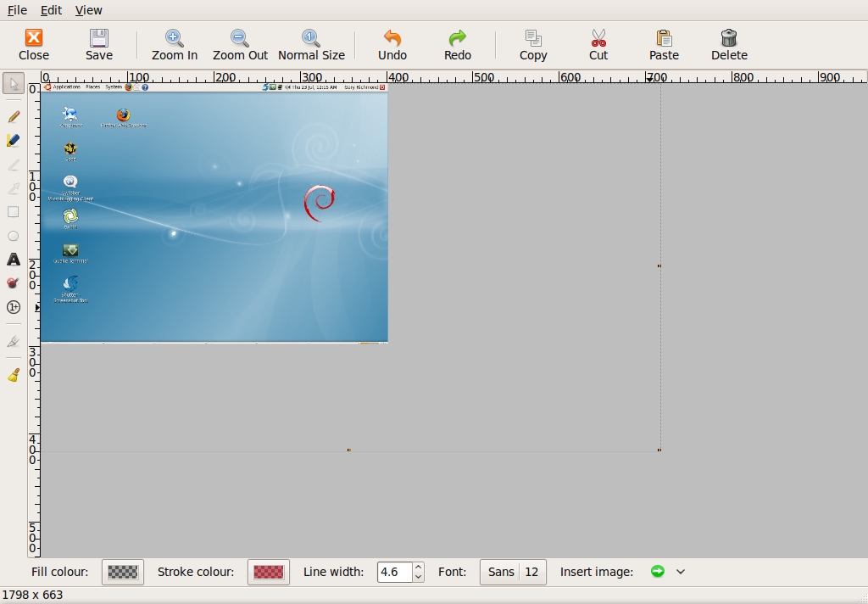Screen dimensions: 868x604
Task: Increase line width with up arrow
Action: pos(419,567)
